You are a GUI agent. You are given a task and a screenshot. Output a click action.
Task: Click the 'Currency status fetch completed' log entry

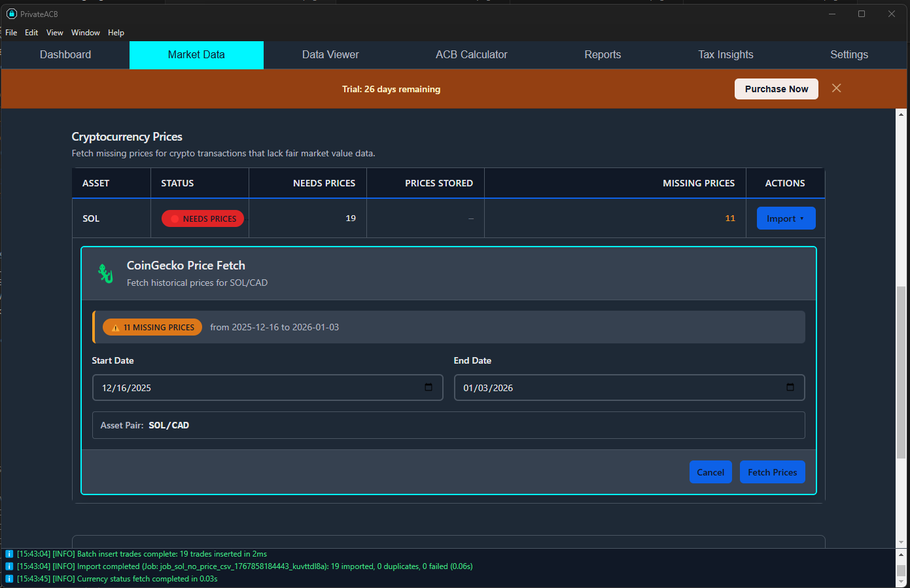(117, 579)
